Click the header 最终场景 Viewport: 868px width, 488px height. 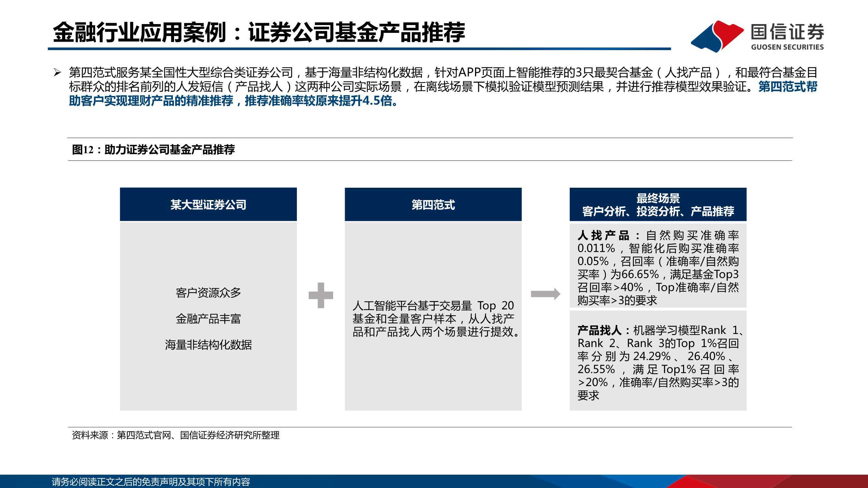pos(658,198)
